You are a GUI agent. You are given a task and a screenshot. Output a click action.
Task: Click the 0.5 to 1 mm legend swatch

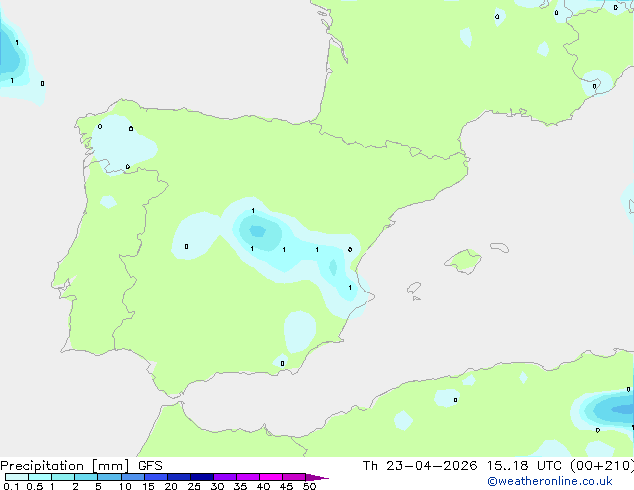40,477
